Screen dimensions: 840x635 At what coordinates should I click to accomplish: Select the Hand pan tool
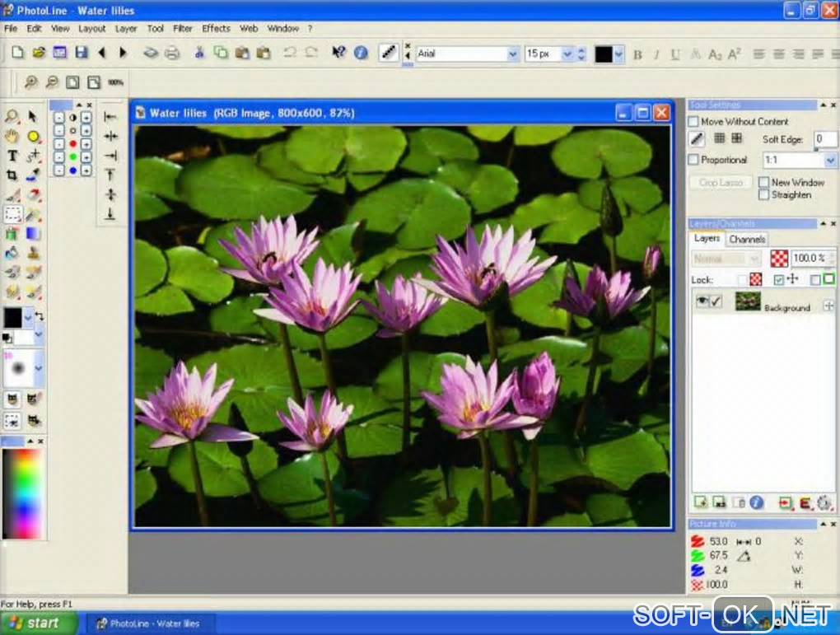click(12, 136)
